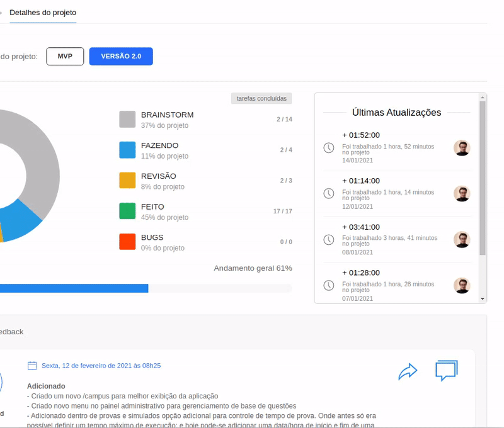Click the share arrow icon
Viewport: 504px width, 428px height.
click(408, 371)
